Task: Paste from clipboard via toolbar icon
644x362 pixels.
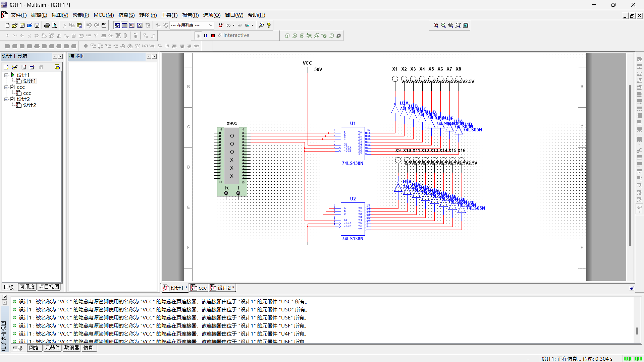Action: pos(79,25)
